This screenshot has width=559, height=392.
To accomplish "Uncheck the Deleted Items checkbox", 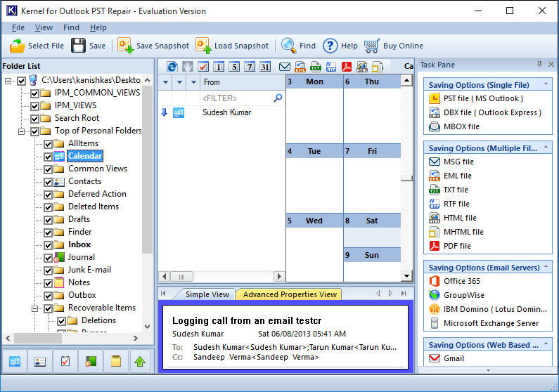I will [48, 207].
